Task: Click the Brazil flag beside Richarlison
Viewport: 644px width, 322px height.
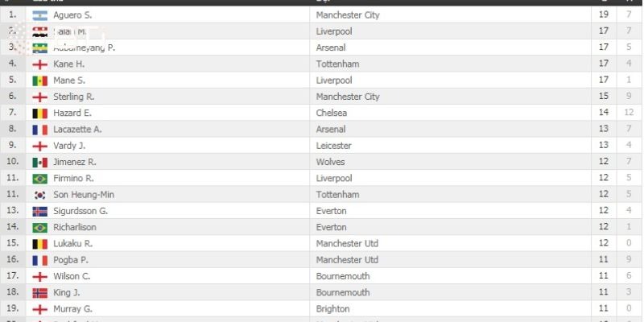Action: tap(39, 227)
